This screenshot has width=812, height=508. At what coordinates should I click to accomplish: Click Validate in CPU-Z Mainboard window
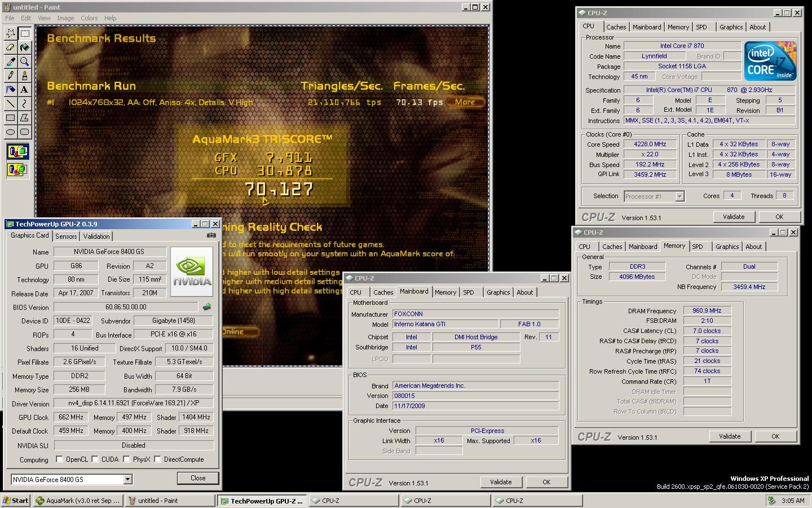(x=501, y=482)
